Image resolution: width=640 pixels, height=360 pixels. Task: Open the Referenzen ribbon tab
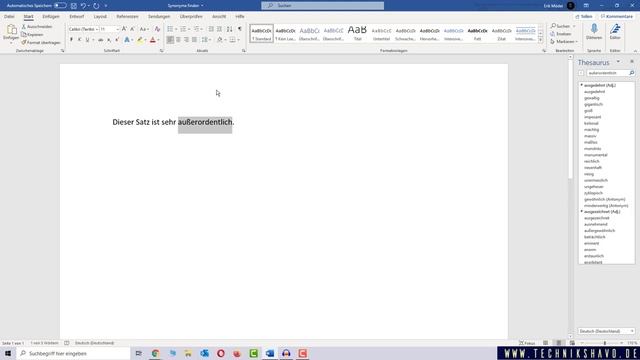point(127,16)
